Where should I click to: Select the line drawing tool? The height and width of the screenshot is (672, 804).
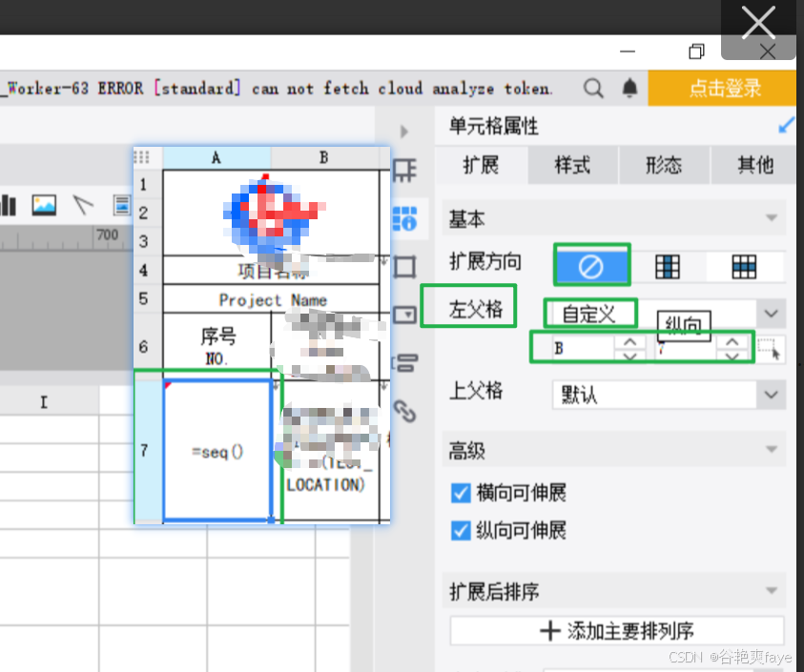click(x=82, y=204)
